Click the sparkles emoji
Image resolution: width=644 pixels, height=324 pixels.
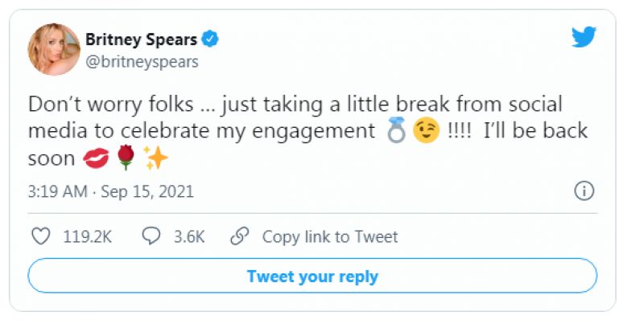155,159
